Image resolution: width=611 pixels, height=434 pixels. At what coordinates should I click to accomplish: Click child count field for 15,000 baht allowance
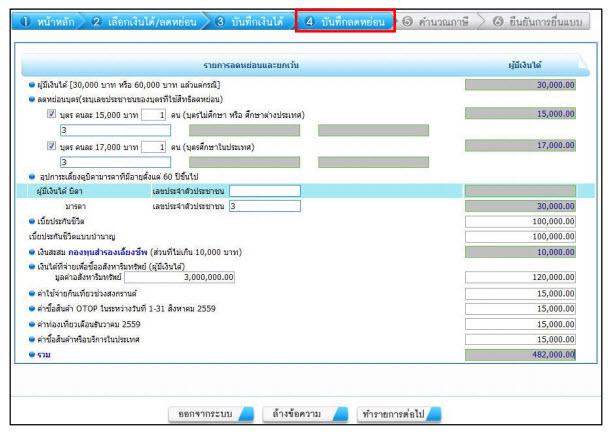(152, 115)
